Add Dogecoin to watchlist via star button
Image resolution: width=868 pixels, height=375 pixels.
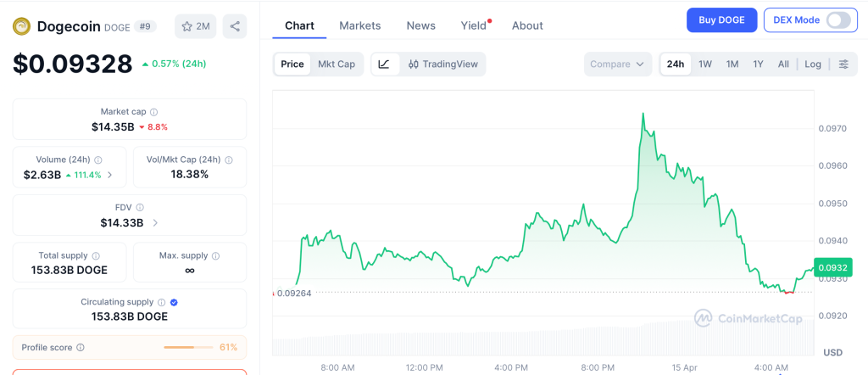pos(195,26)
